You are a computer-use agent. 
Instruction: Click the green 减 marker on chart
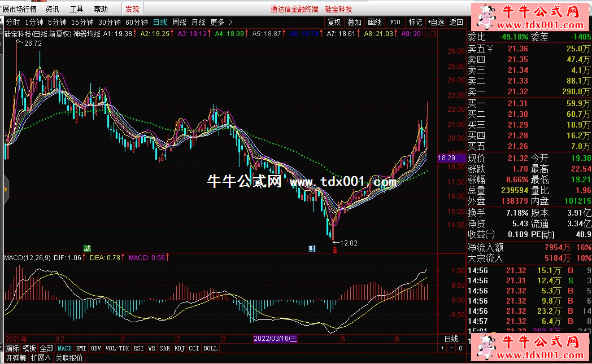point(87,248)
